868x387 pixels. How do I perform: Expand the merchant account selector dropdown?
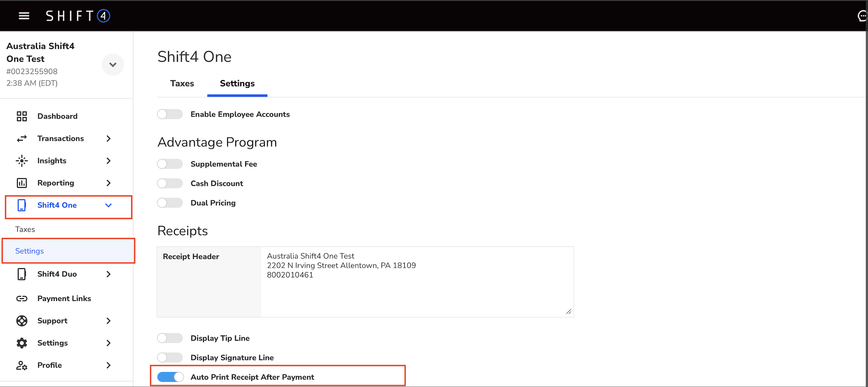113,64
